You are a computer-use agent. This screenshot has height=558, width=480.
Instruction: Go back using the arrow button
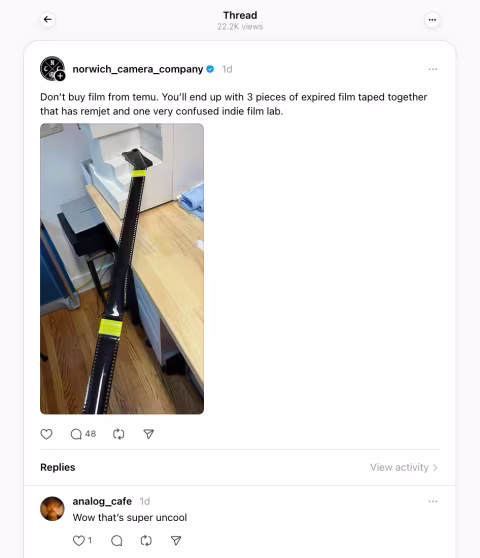tap(48, 20)
